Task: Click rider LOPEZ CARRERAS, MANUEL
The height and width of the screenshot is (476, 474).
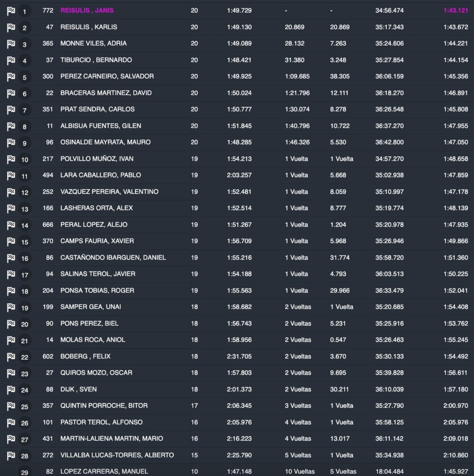Action: (x=104, y=472)
